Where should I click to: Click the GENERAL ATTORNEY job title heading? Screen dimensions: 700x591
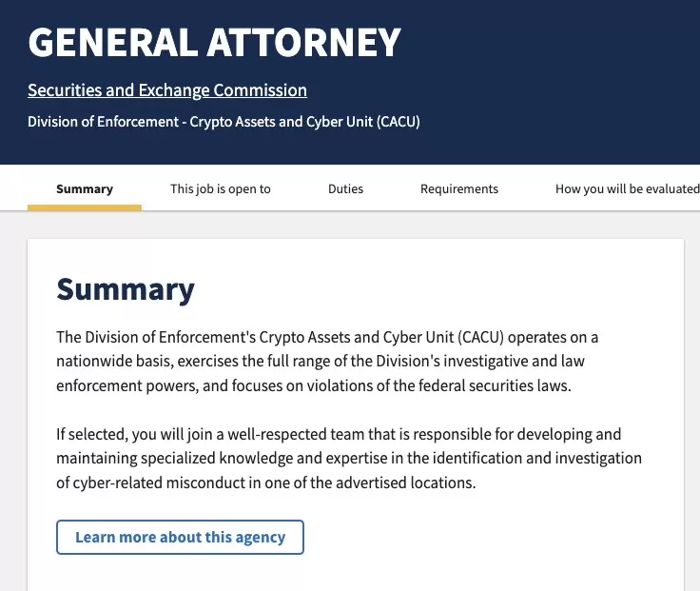click(214, 43)
